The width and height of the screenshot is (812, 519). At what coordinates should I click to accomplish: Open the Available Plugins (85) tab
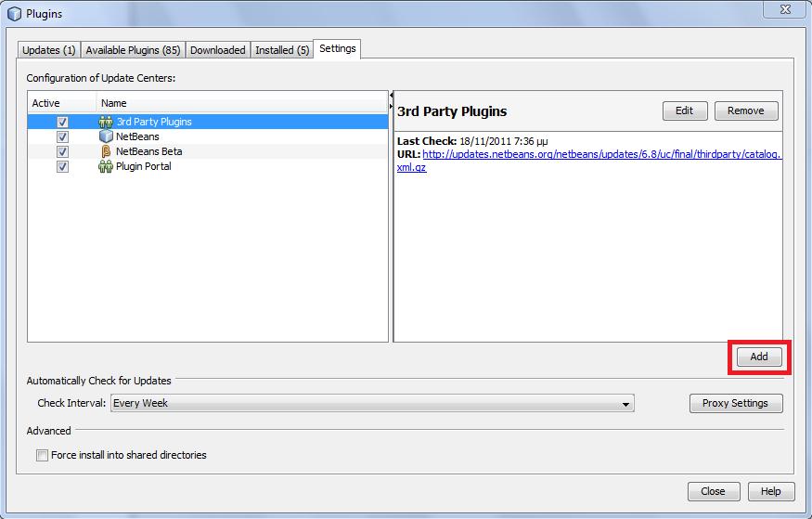(x=133, y=50)
